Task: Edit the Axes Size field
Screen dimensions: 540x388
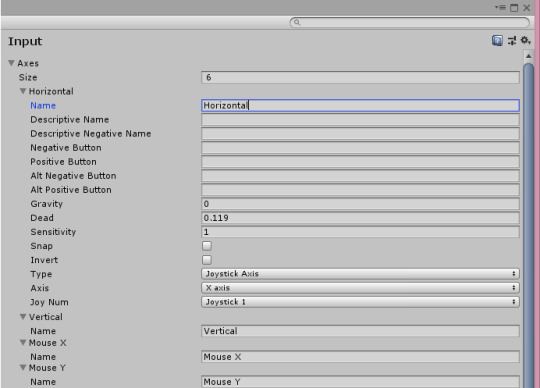Action: pyautogui.click(x=360, y=77)
